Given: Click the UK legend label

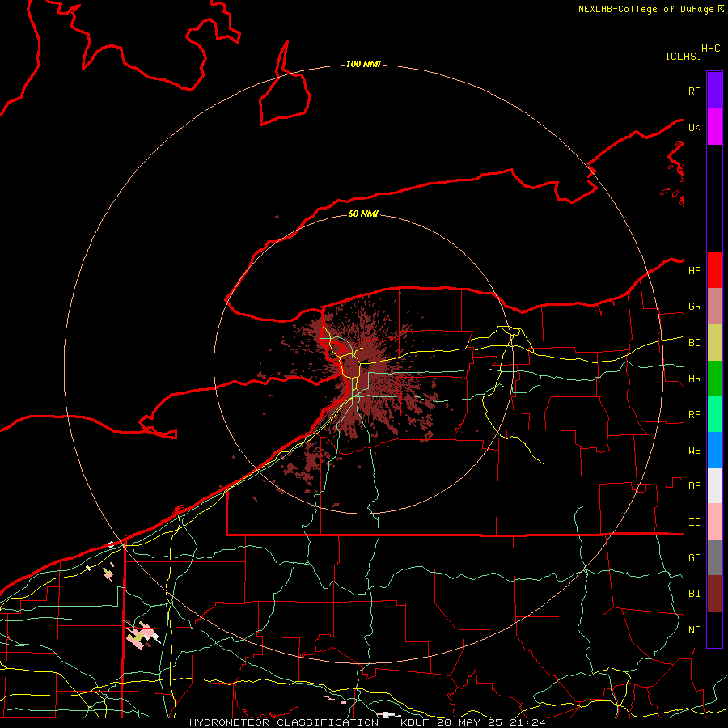Looking at the screenshot, I should 694,127.
